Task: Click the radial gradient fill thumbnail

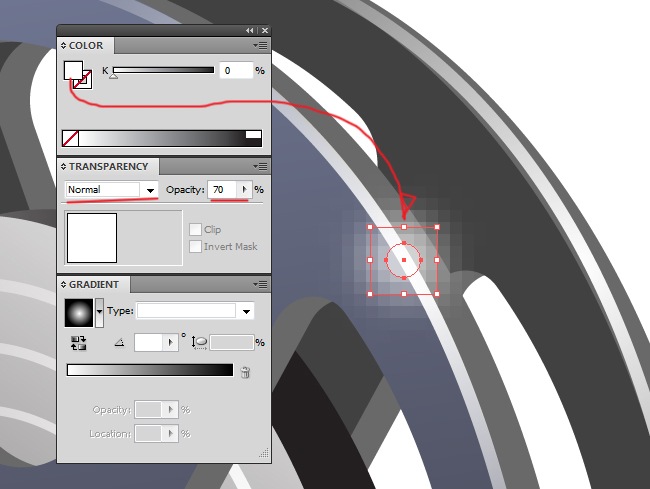Action: click(79, 313)
